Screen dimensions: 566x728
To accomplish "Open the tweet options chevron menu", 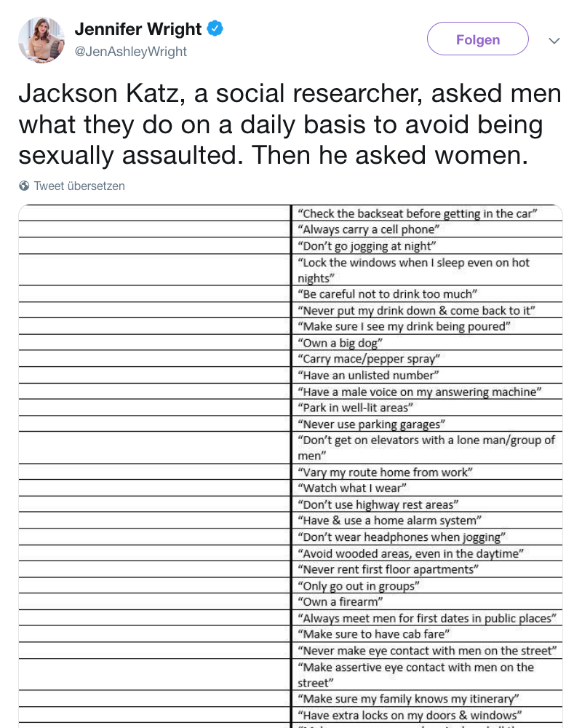I will click(x=554, y=40).
